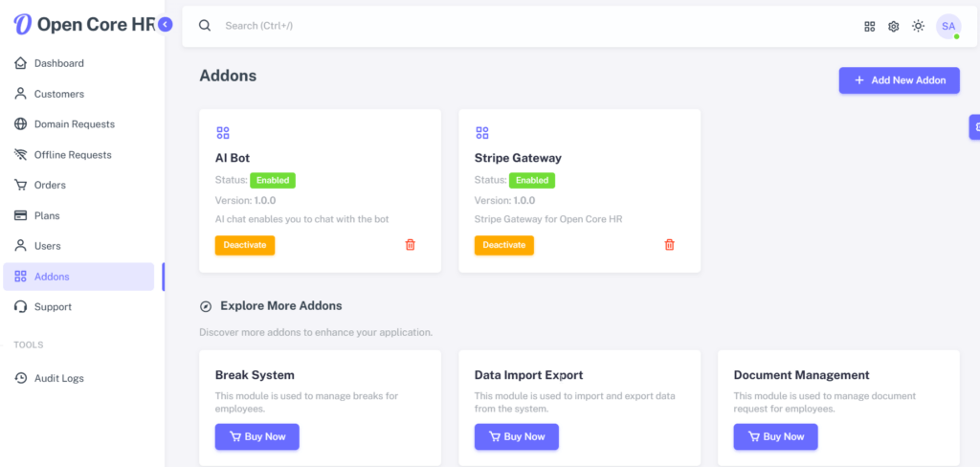Delete the Stripe Gateway addon via trash icon
The image size is (980, 467).
[x=669, y=245]
